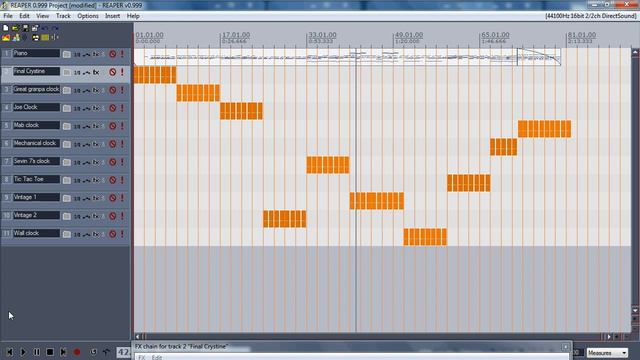This screenshot has height=360, width=640.
Task: Select track number 11 Wall clock
Action: coord(7,233)
